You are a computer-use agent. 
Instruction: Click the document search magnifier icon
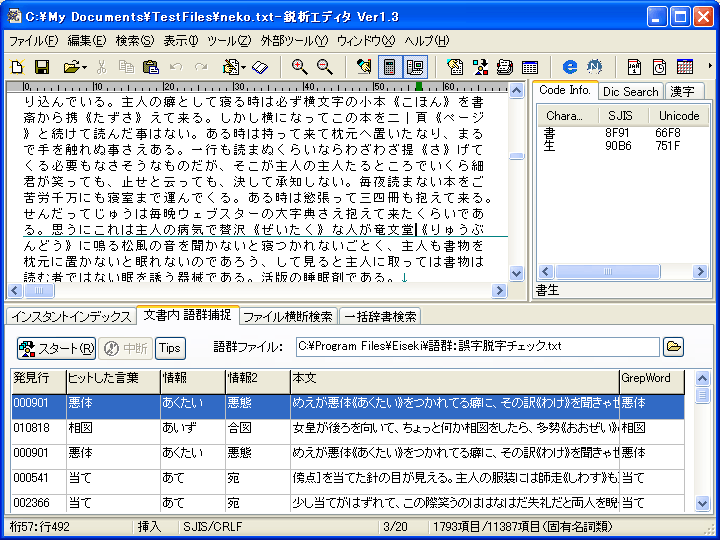tap(455, 67)
